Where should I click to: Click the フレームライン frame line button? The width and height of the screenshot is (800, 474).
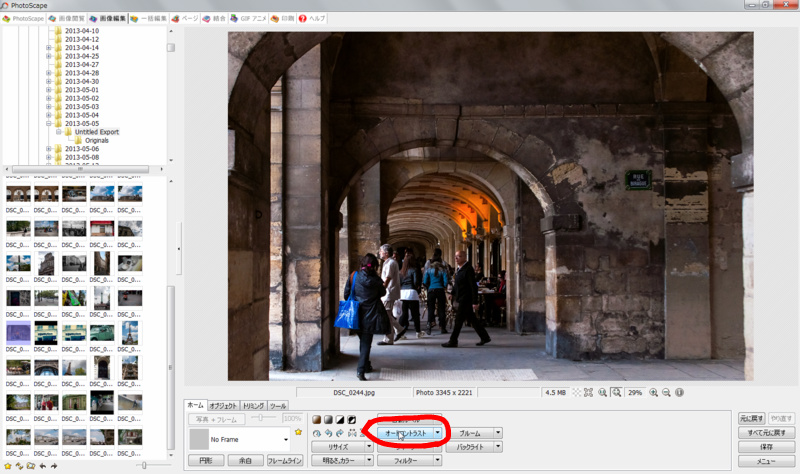coord(285,460)
